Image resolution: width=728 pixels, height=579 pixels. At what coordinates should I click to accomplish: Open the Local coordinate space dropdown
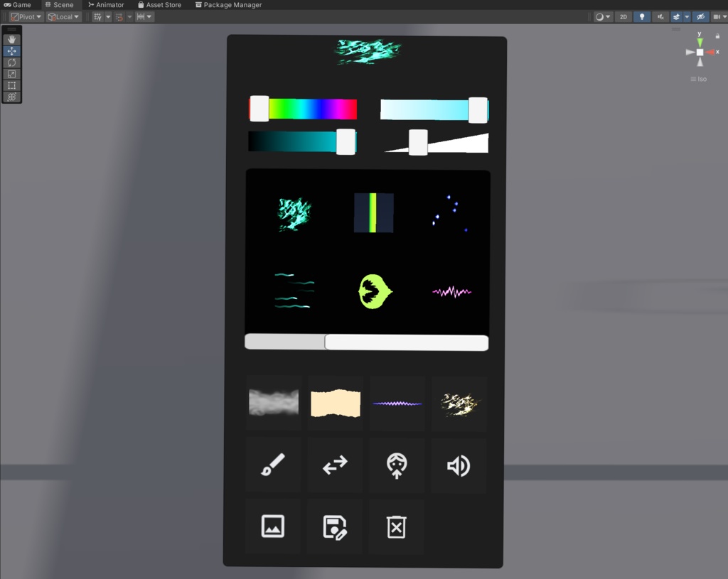(x=63, y=16)
